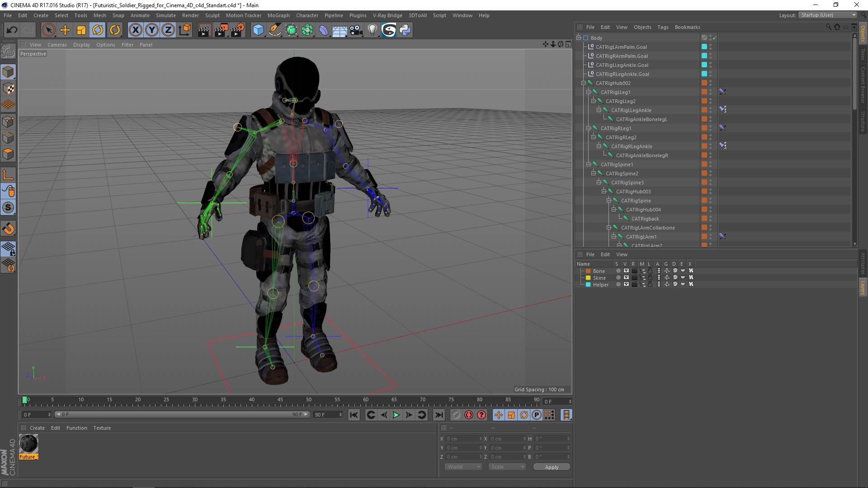Toggle solo dot for Bone layer
The width and height of the screenshot is (868, 488).
coord(618,271)
